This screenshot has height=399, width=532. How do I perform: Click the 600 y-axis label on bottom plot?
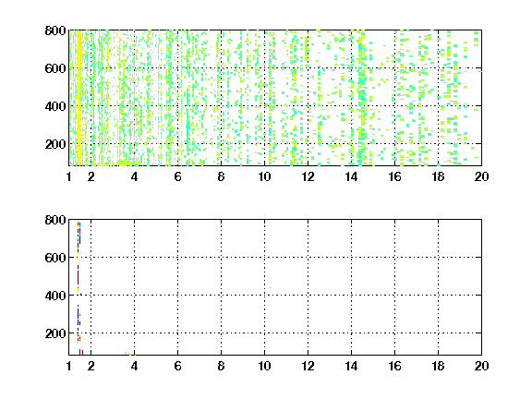[55, 258]
